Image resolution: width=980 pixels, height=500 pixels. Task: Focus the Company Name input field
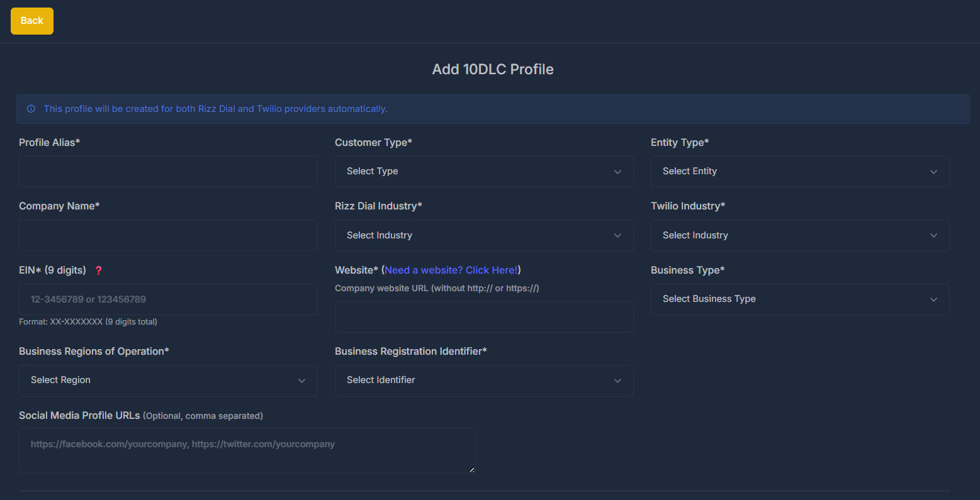[168, 235]
